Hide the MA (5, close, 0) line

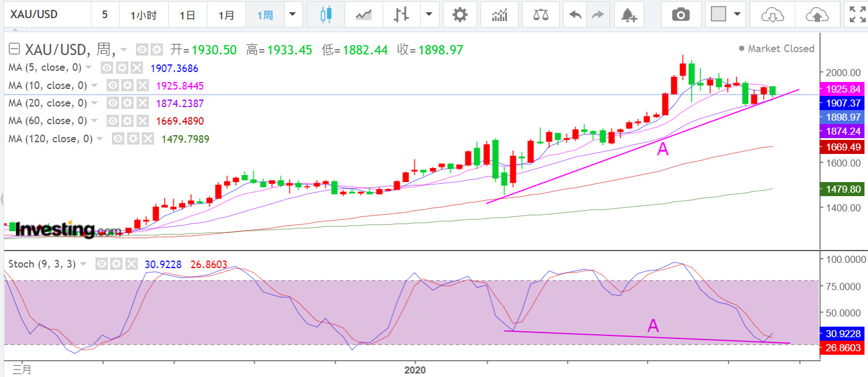(106, 68)
